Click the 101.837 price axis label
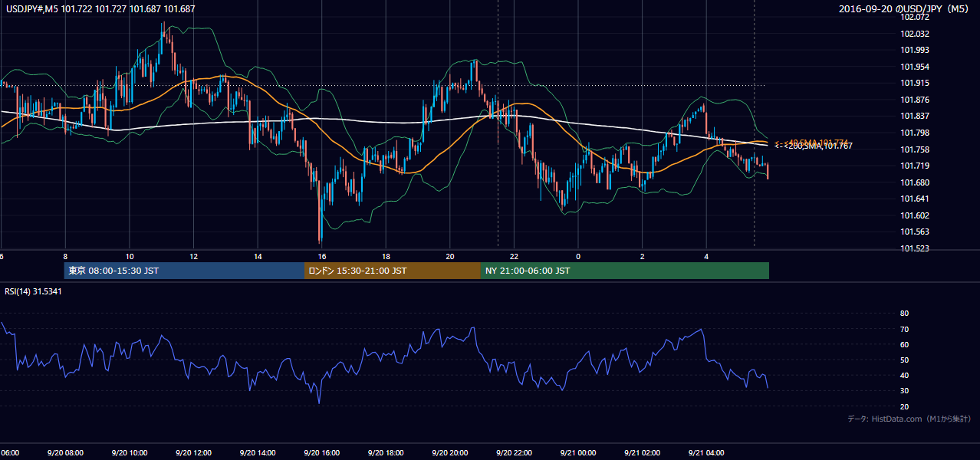 (915, 116)
